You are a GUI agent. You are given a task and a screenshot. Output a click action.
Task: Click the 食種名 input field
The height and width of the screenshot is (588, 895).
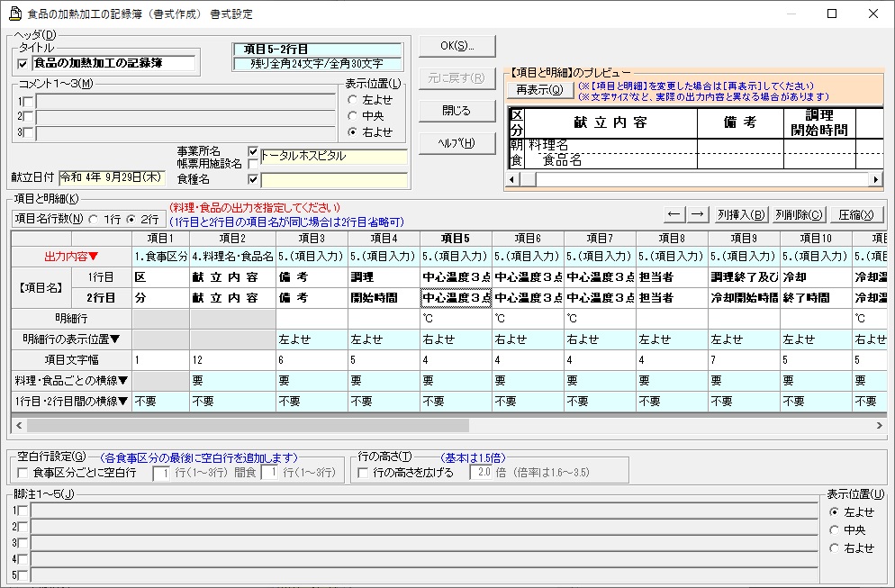click(334, 180)
